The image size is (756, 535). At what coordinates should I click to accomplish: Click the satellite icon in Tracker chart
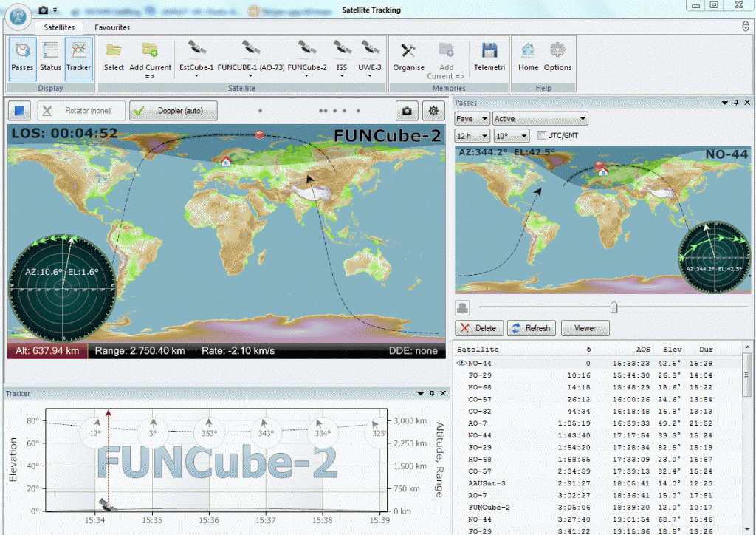pos(108,505)
